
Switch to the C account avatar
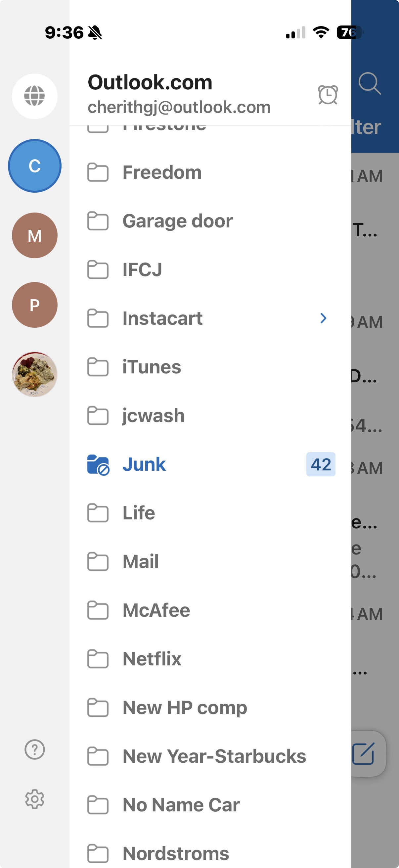pos(35,166)
